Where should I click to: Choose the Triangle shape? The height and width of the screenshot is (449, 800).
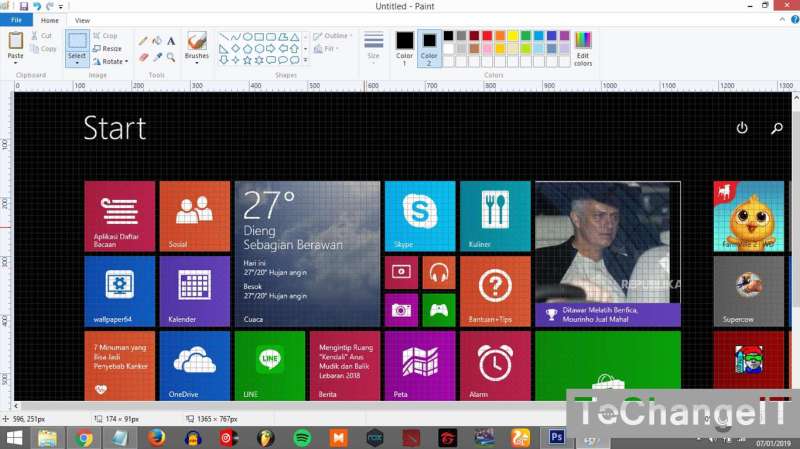(295, 37)
